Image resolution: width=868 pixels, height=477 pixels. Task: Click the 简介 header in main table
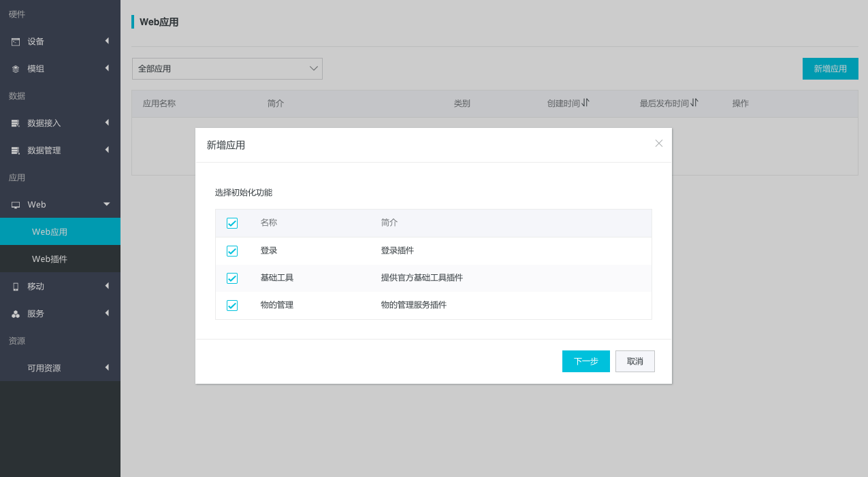[276, 103]
